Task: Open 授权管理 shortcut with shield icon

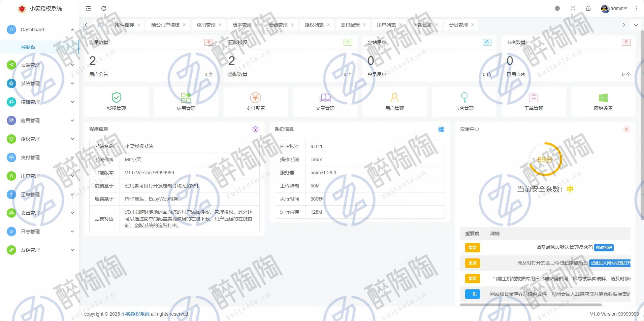Action: [117, 102]
